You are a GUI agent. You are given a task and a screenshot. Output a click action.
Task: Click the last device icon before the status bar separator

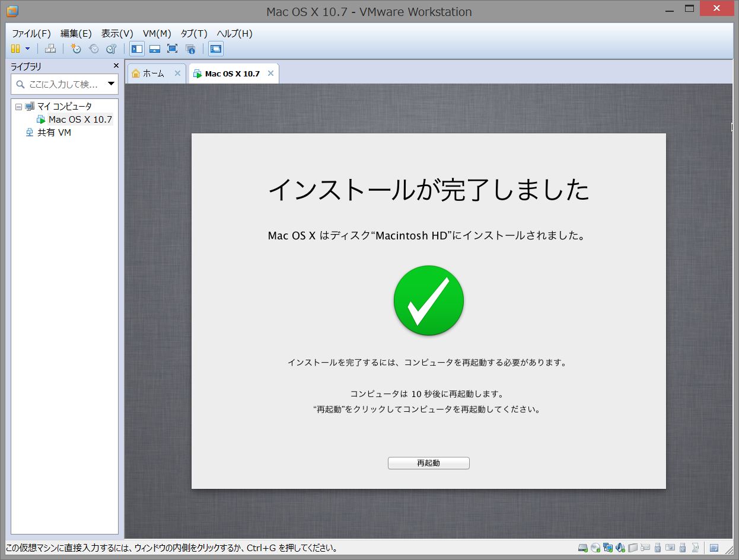coord(695,548)
